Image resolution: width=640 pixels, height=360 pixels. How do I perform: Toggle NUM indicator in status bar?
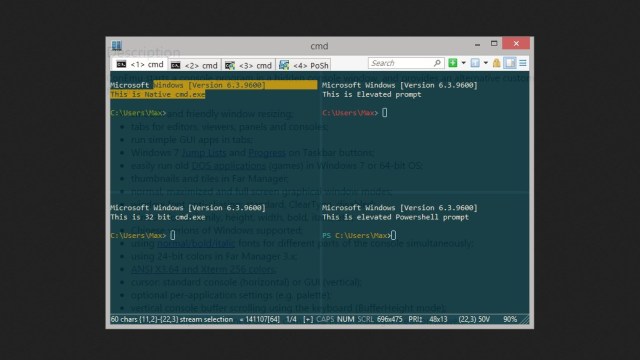(346, 319)
